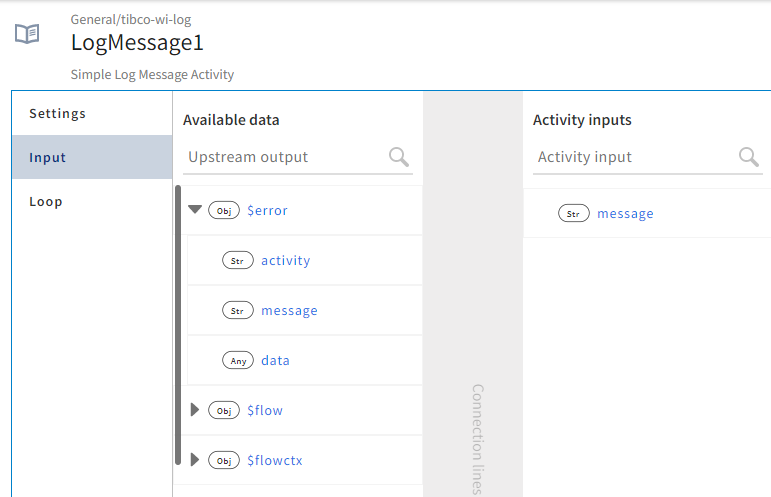The image size is (771, 497).
Task: Expand the $flow node
Action: click(x=195, y=410)
